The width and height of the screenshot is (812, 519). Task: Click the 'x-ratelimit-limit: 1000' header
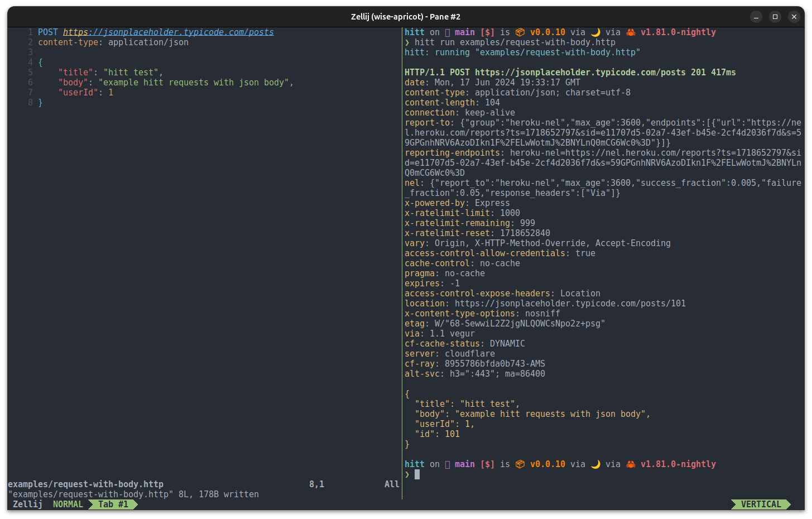click(x=462, y=213)
